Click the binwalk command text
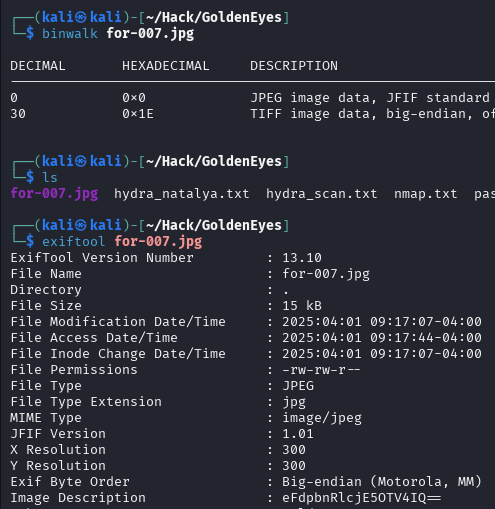This screenshot has height=509, width=495. tap(70, 34)
